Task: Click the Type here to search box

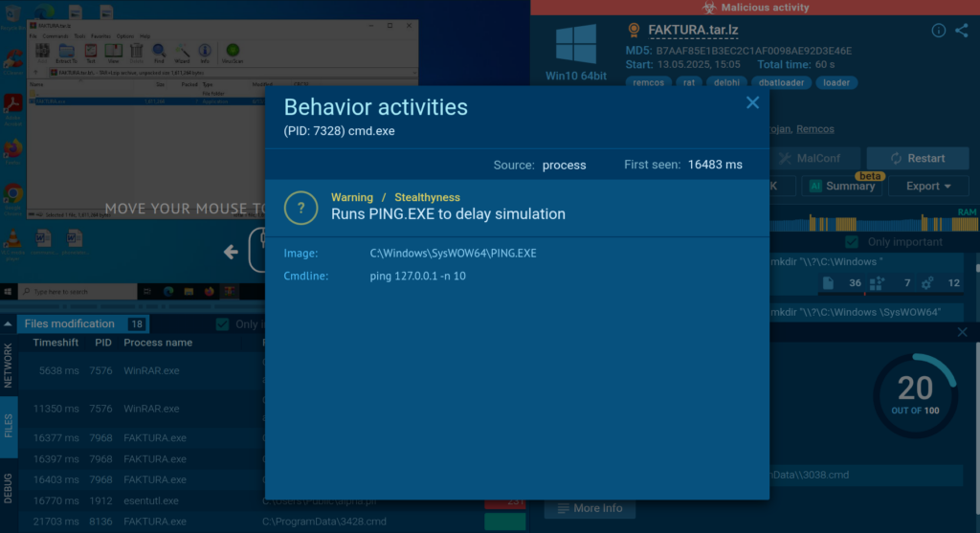Action: [x=78, y=292]
